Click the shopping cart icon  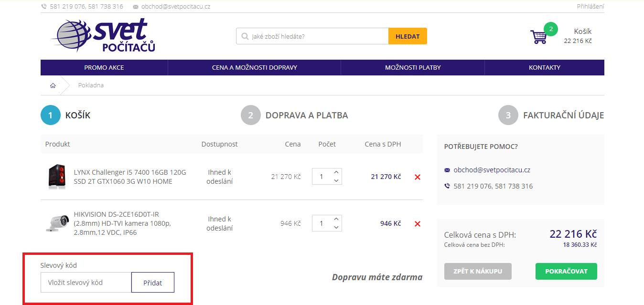(538, 37)
